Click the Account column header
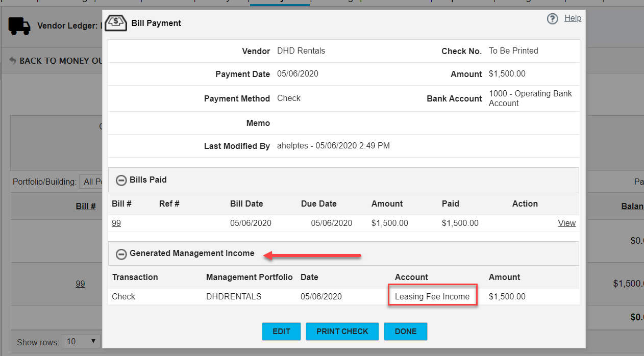 pyautogui.click(x=411, y=277)
